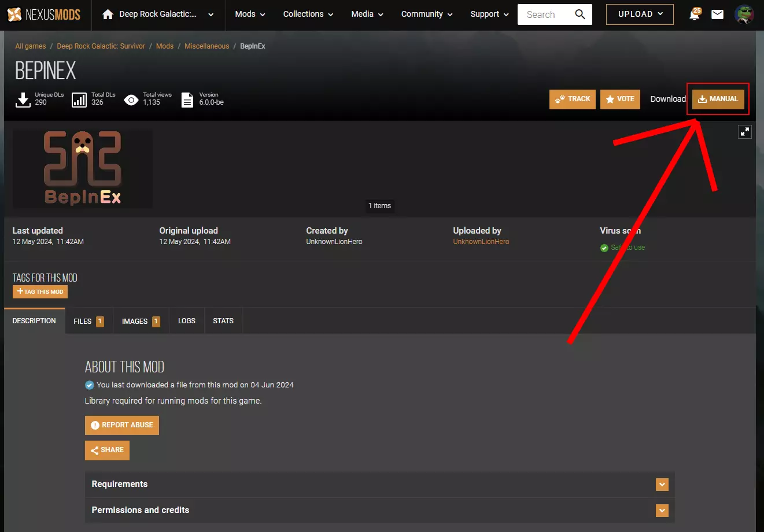Open uploader UnknownLionHero profile link
Screen dimensions: 764x532
tap(481, 242)
